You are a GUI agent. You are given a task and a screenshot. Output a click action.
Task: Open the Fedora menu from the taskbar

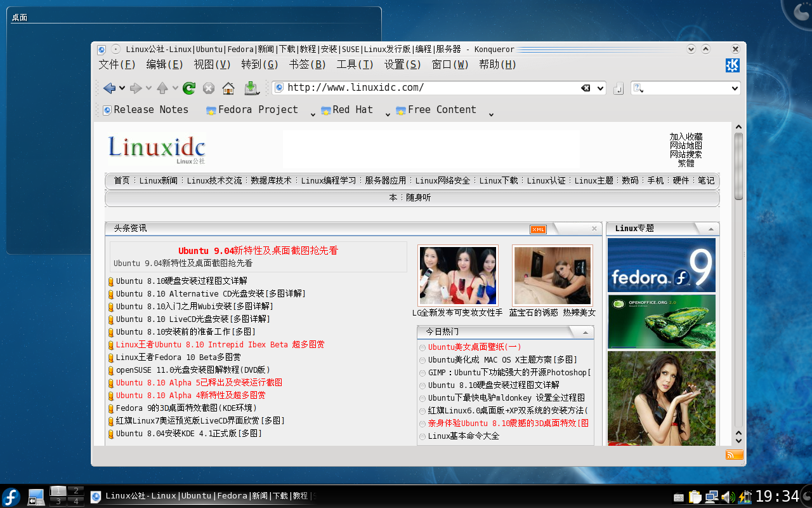point(10,496)
